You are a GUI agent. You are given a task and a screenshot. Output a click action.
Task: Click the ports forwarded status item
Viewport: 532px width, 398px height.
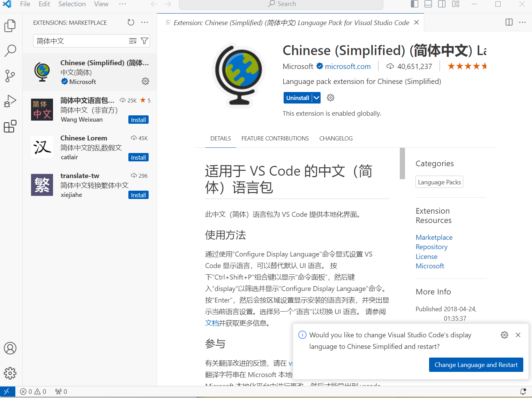(61, 391)
